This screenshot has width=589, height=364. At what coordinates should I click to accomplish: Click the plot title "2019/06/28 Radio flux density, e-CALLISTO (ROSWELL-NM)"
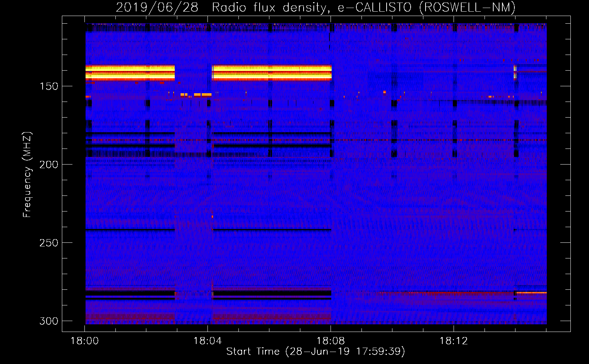pos(316,7)
